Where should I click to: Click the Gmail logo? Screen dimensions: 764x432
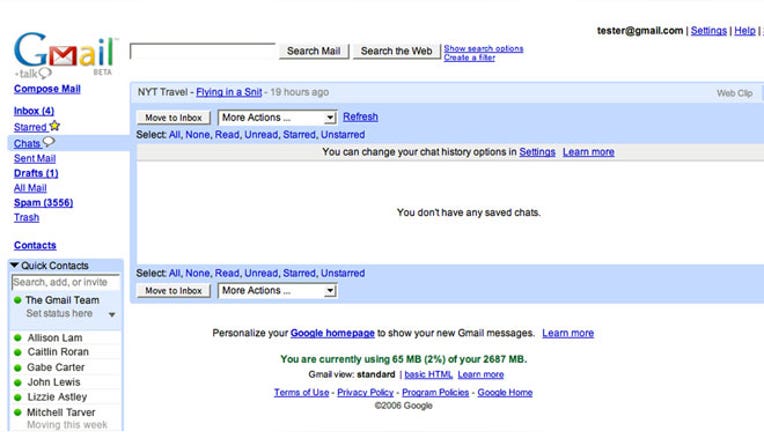[x=64, y=50]
